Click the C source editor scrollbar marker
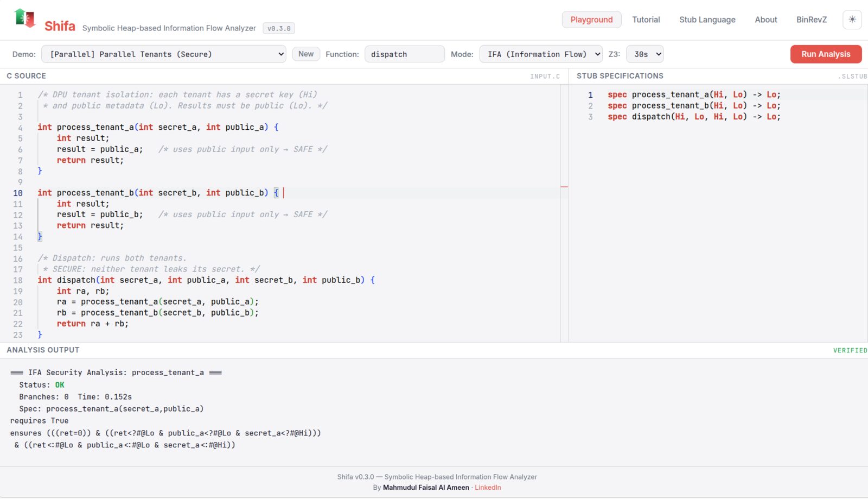This screenshot has width=868, height=499. click(564, 187)
